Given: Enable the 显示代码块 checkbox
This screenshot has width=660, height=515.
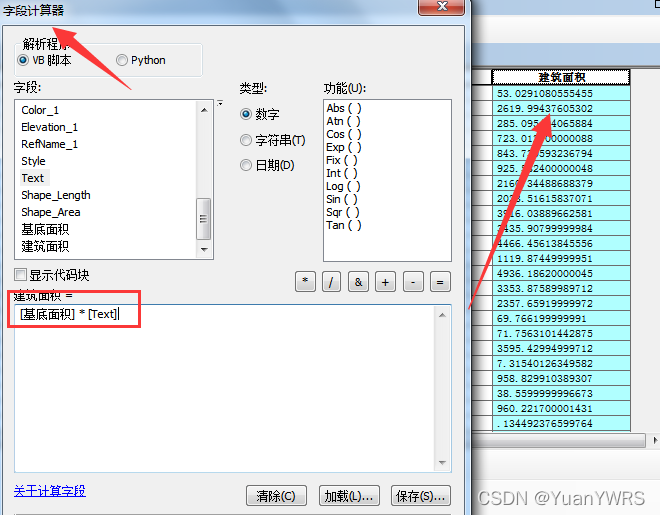Looking at the screenshot, I should coord(20,275).
